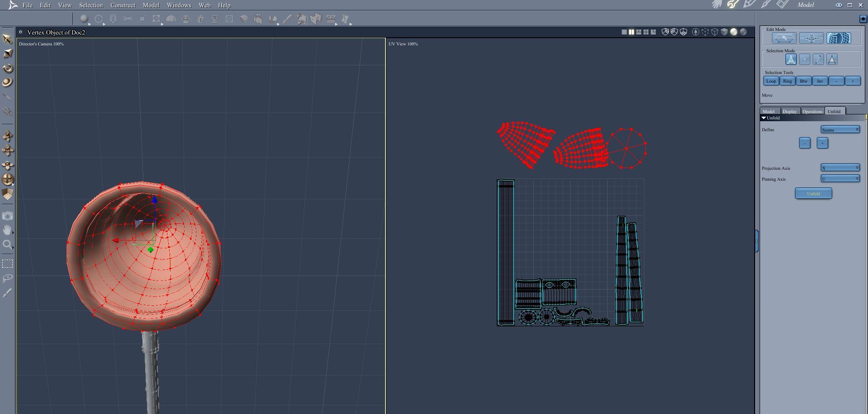Switch to the Model tab
868x414 pixels.
[769, 111]
